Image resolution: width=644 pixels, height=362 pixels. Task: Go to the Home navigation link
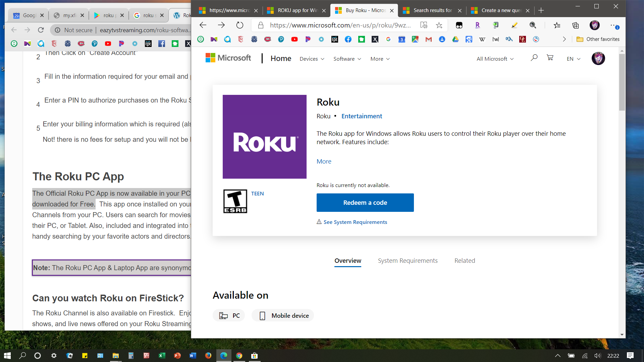[x=281, y=58]
